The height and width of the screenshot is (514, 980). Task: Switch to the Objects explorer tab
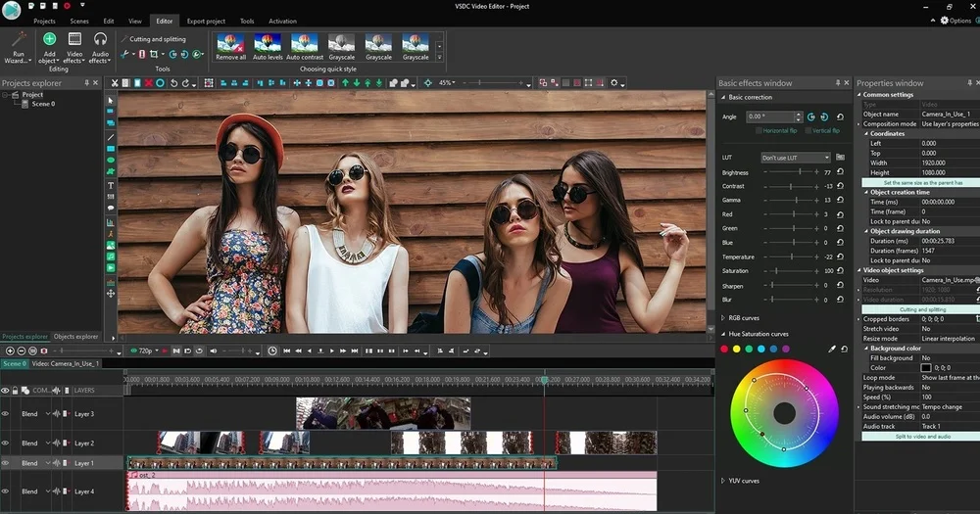coord(75,337)
